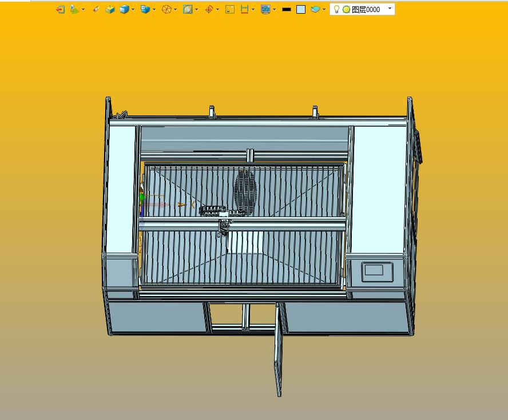The image size is (508, 420).
Task: Click the red dimension measure icon
Action: (245, 10)
